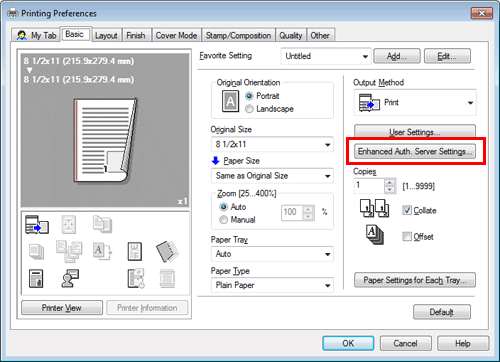
Task: Click the Enhanced Auth. Server Settings button
Action: tap(415, 152)
